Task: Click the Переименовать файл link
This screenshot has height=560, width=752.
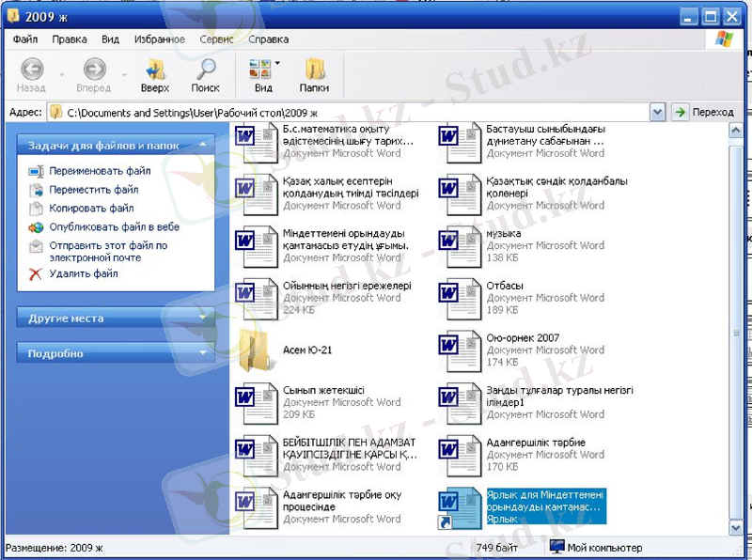Action: [101, 172]
